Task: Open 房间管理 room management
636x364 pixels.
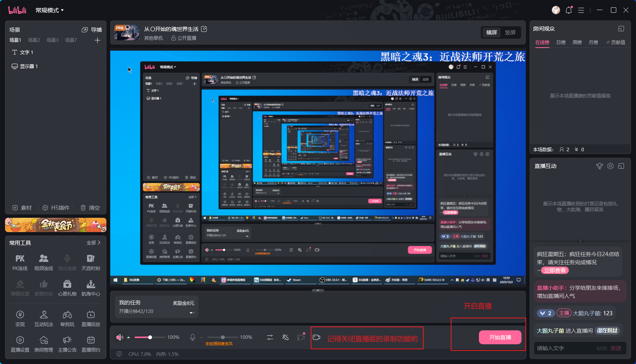Action: click(x=44, y=344)
